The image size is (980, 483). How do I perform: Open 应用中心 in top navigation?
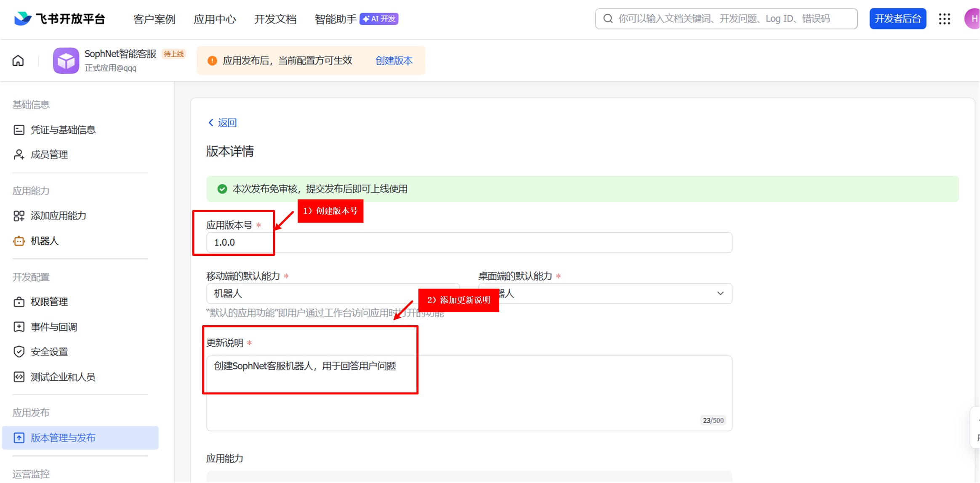[x=215, y=19]
